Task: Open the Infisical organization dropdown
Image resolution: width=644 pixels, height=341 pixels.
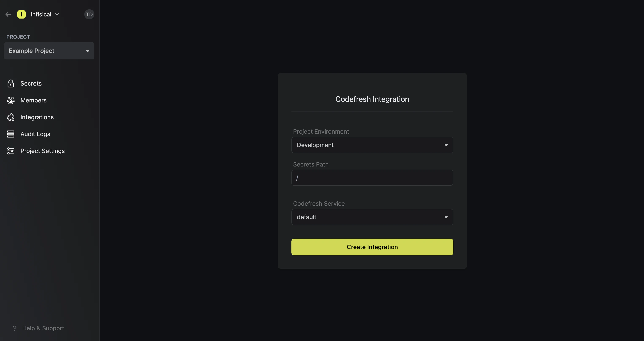Action: (x=45, y=15)
